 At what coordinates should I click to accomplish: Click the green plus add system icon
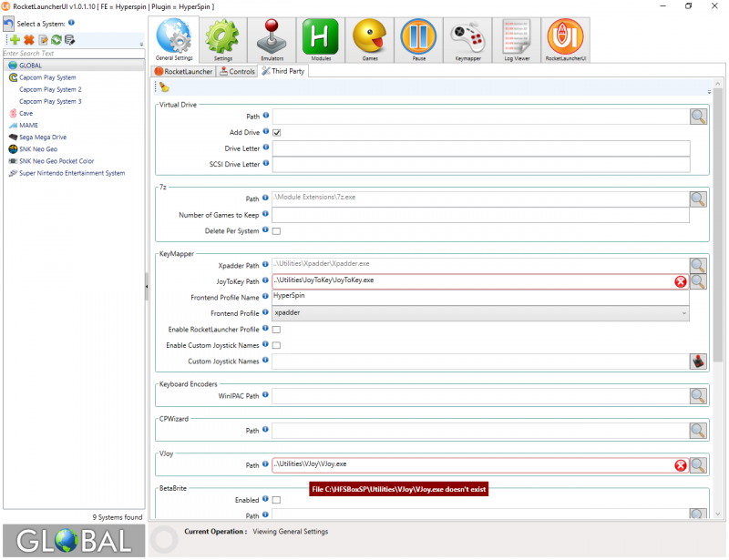[15, 40]
